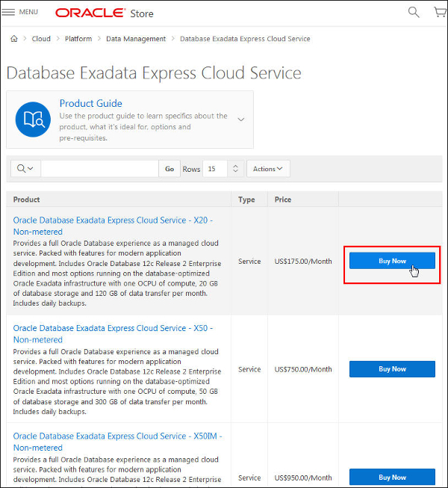Click the Product Guide book icon
This screenshot has width=448, height=488.
(33, 120)
